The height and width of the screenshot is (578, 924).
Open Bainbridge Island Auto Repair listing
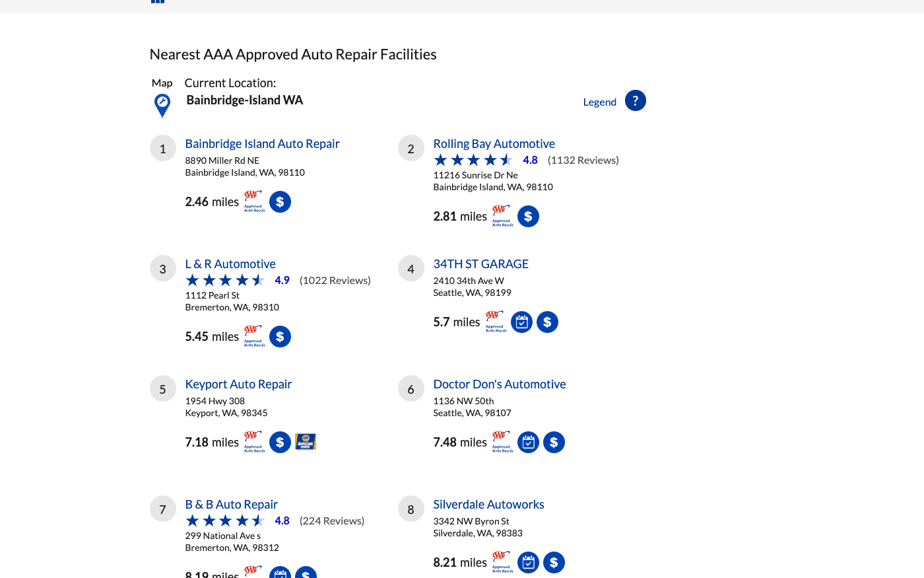tap(262, 143)
